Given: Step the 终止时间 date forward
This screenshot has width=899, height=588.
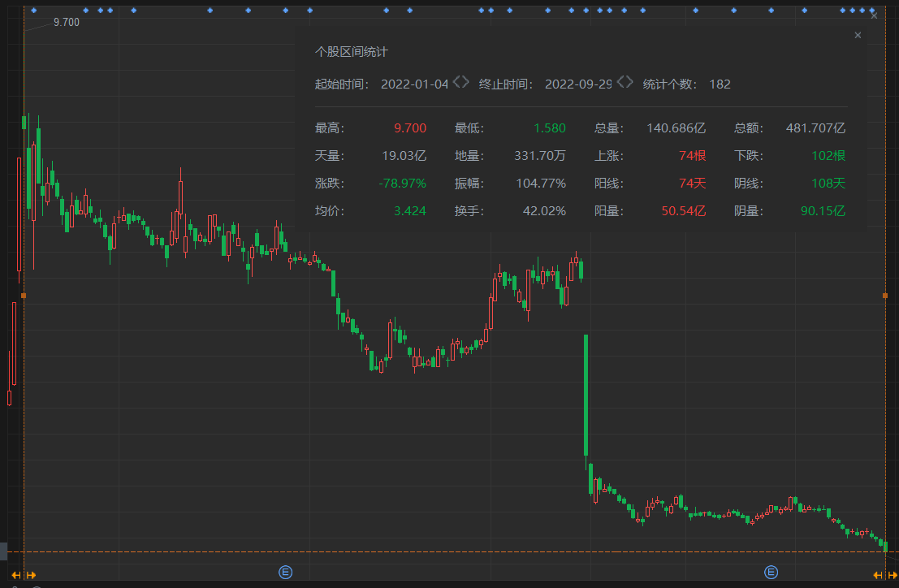Looking at the screenshot, I should 630,82.
